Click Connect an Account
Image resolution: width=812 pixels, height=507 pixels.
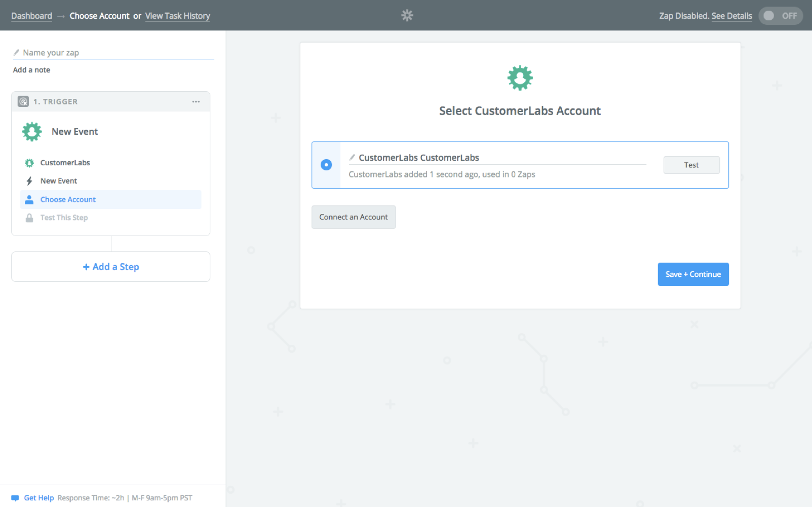click(x=353, y=217)
